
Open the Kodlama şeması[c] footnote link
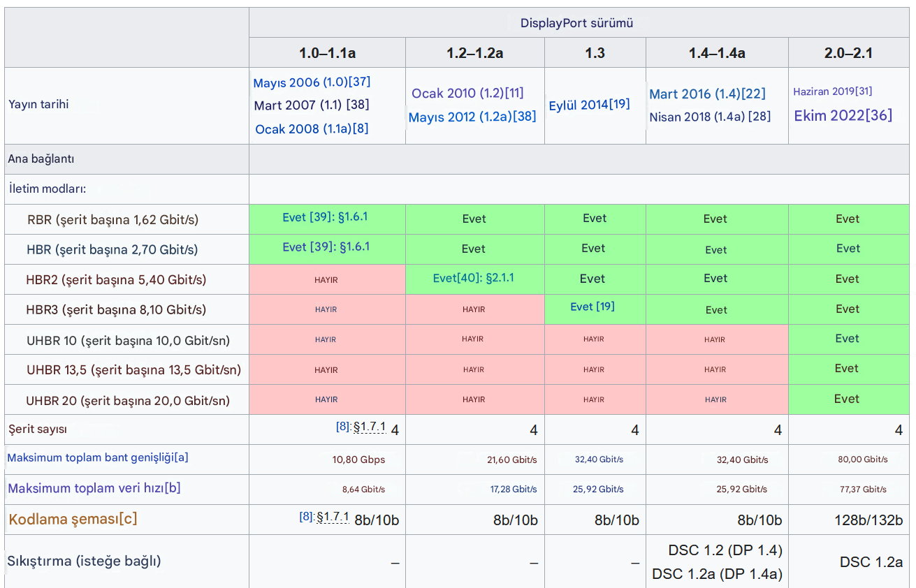pyautogui.click(x=73, y=519)
